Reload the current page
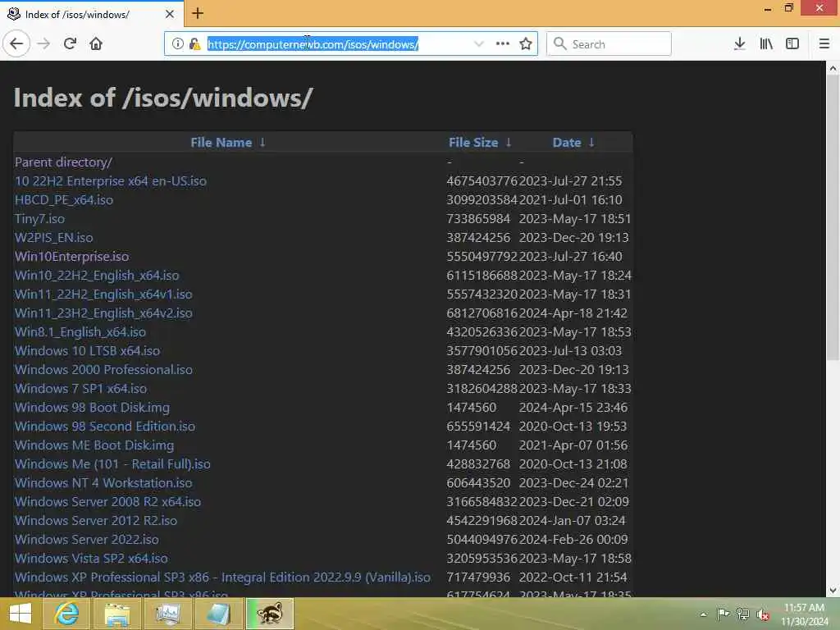The width and height of the screenshot is (840, 630). 71,44
